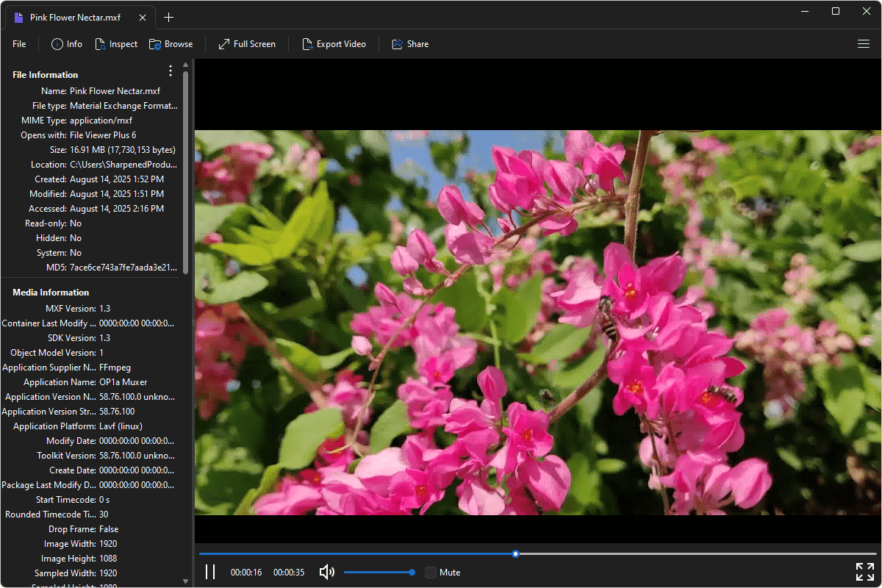
Task: Select the Application Platform Lavf (linux) value
Action: (x=121, y=426)
